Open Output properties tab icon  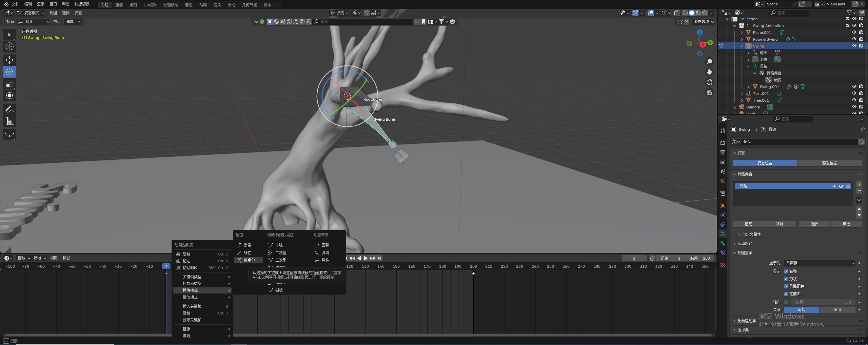[723, 153]
